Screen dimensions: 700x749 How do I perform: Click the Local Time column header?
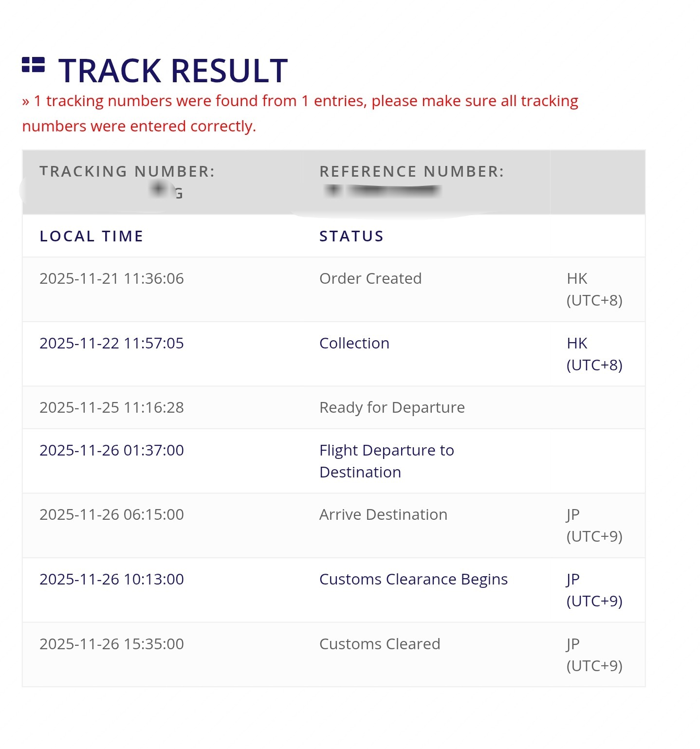[92, 237]
